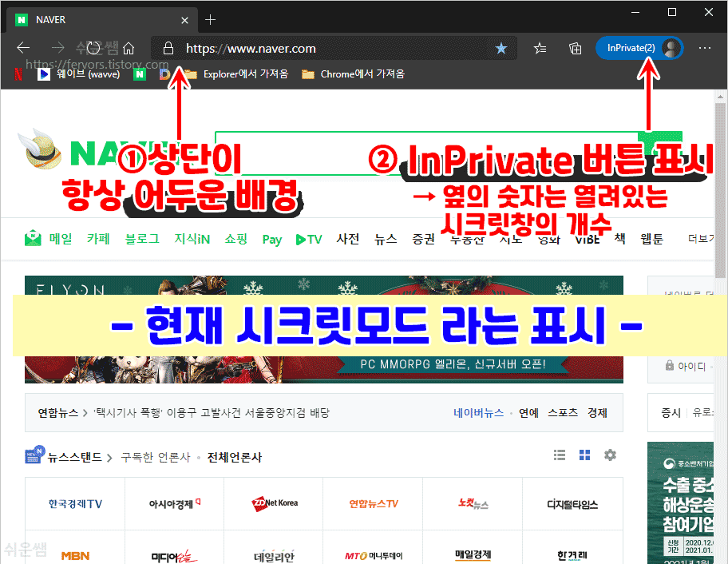Open the Chrome에서 가져옴 favorites folder
This screenshot has height=564, width=728.
pos(354,73)
